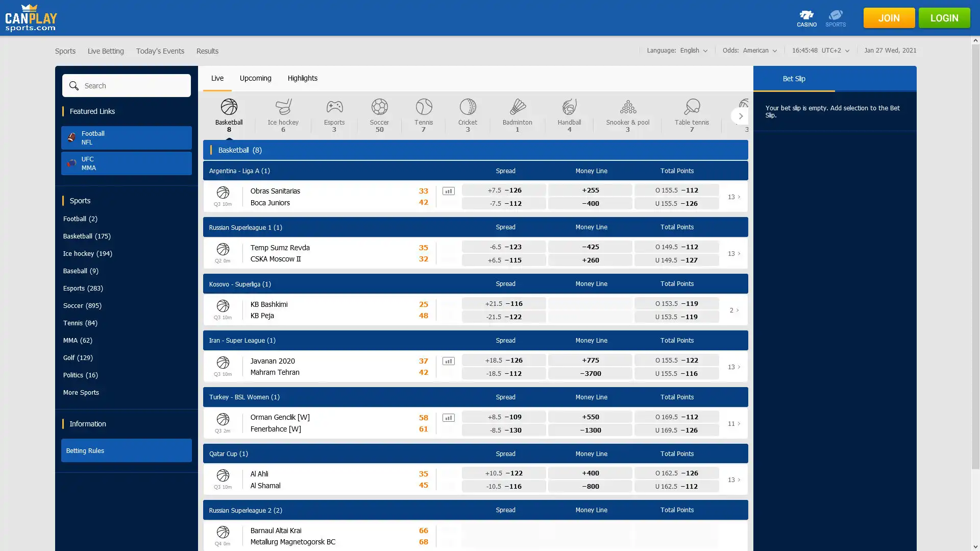Screen dimensions: 980x551
Task: Select the Badminton shuttlecock icon
Action: tap(518, 107)
